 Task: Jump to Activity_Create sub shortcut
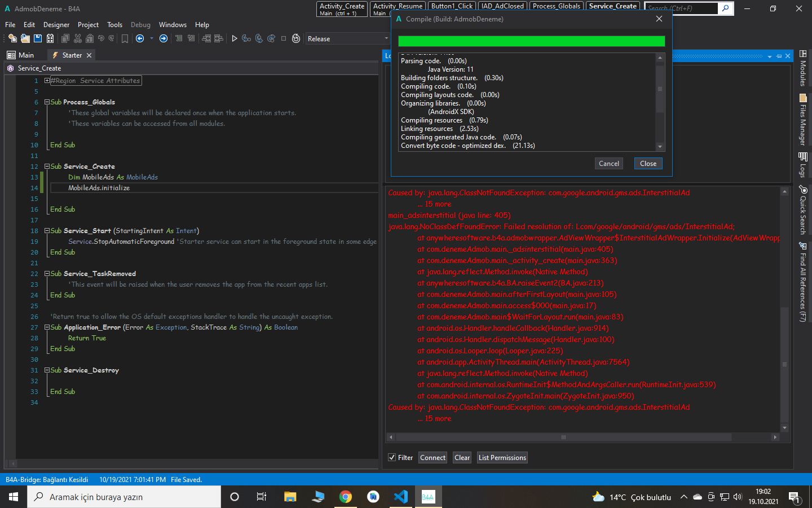(x=342, y=8)
